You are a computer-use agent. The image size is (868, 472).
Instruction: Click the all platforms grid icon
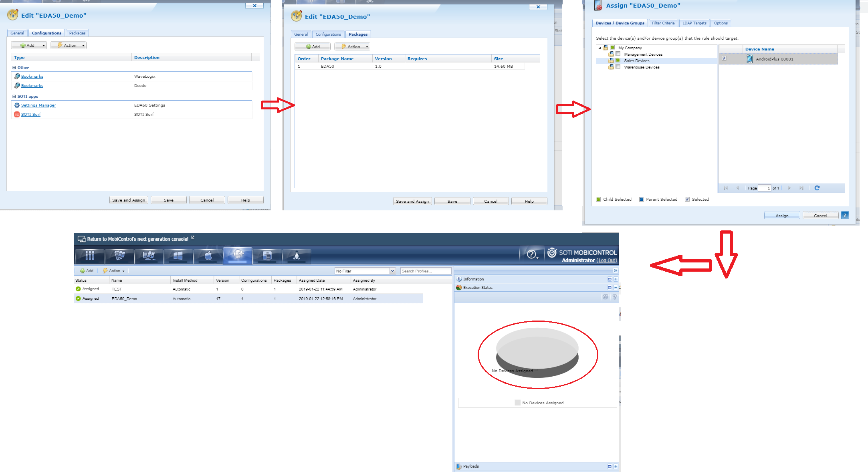coord(90,256)
